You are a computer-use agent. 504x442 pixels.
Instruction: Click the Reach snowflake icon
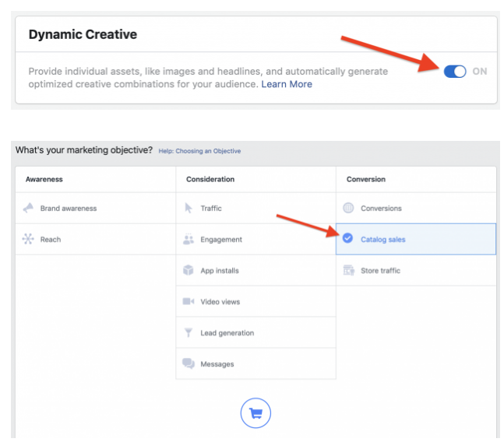point(28,240)
